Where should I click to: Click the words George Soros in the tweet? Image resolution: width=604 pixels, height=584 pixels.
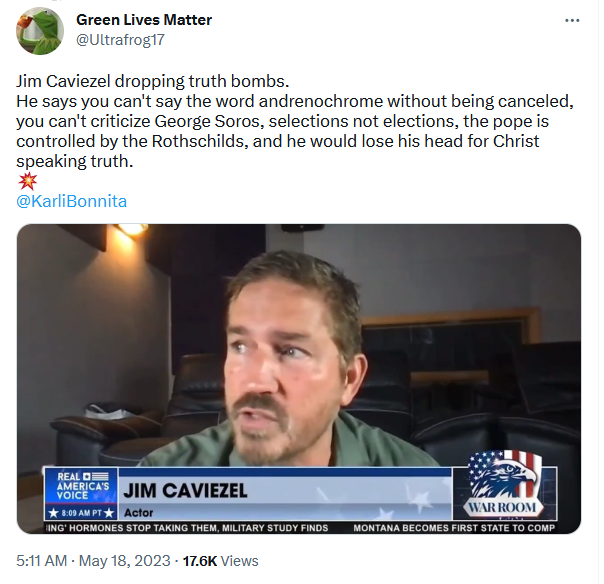point(209,121)
